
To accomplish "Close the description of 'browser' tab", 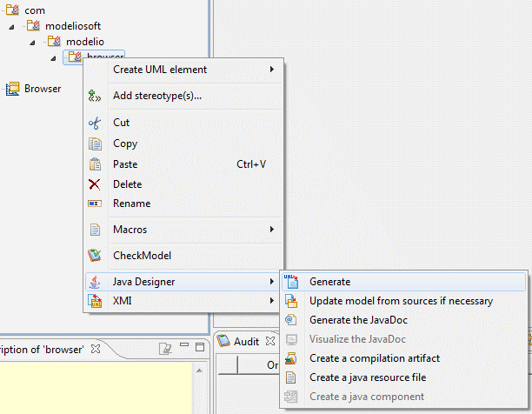I will pos(96,349).
